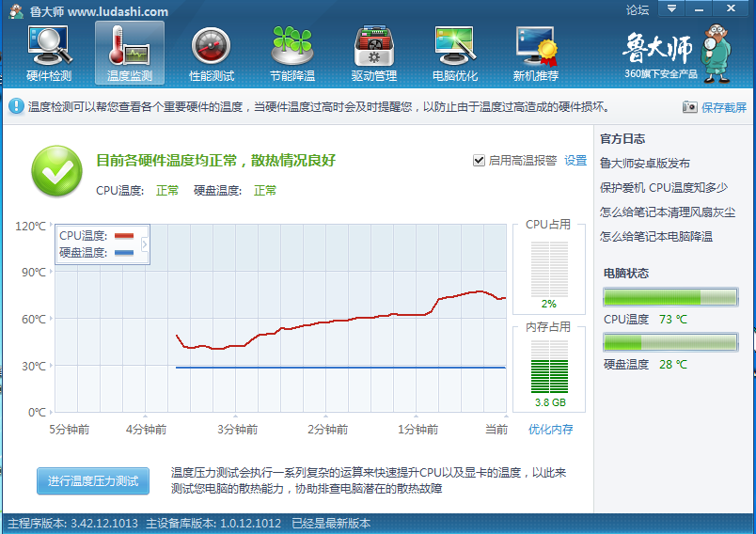The width and height of the screenshot is (756, 534).
Task: Click the camera icon beside 保存截屏
Action: pyautogui.click(x=689, y=107)
